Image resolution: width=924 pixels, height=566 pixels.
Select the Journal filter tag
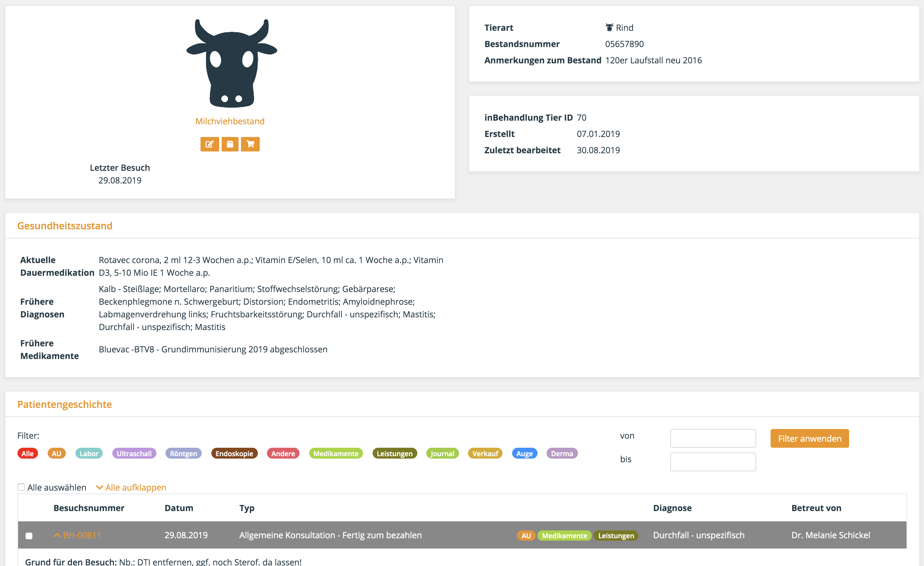pyautogui.click(x=442, y=453)
